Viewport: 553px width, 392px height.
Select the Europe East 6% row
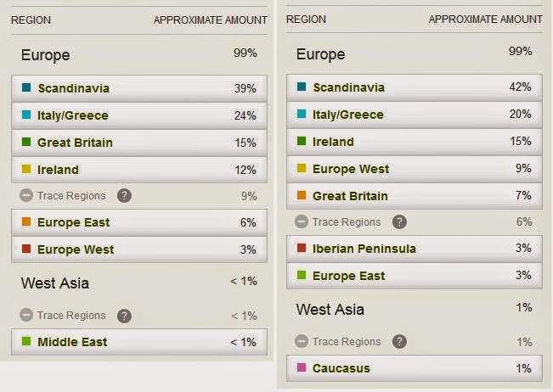click(140, 222)
